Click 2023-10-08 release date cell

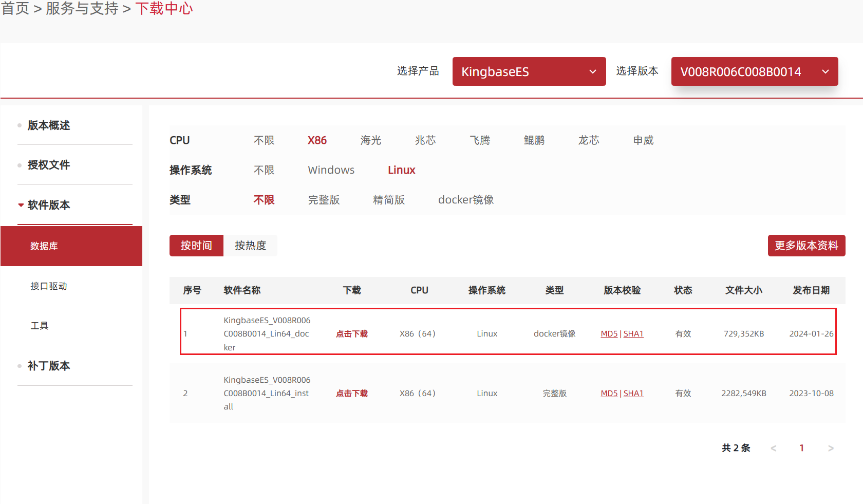point(812,394)
